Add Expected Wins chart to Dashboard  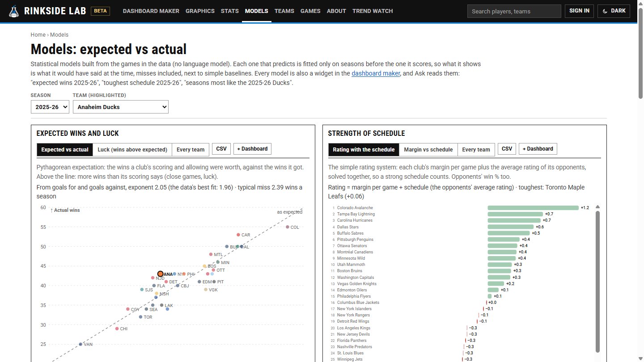pos(252,149)
